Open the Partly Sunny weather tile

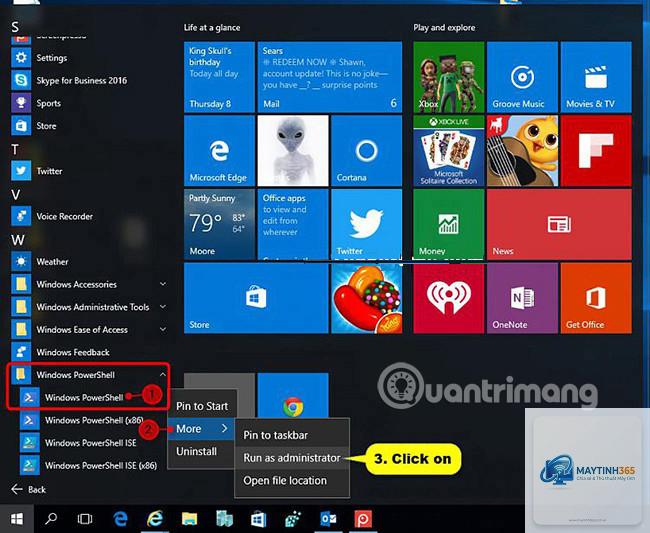[219, 224]
